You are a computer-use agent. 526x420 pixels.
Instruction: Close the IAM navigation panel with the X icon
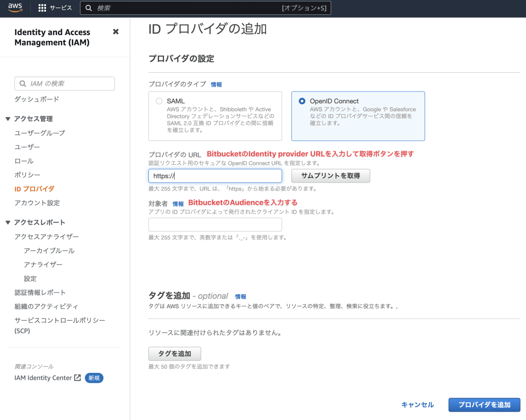[115, 32]
